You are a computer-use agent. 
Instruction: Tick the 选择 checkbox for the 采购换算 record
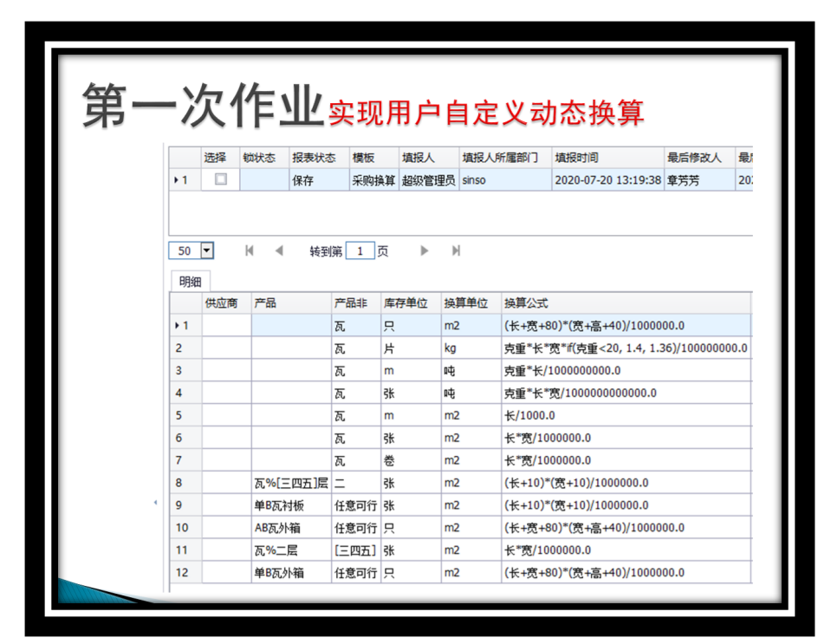click(221, 180)
